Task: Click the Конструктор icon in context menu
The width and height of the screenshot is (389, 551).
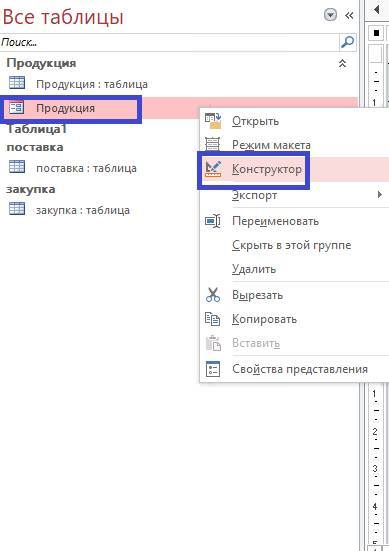Action: click(213, 169)
